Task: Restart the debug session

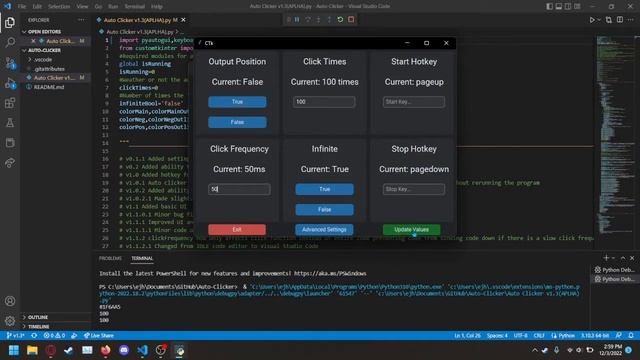Action: [x=340, y=20]
